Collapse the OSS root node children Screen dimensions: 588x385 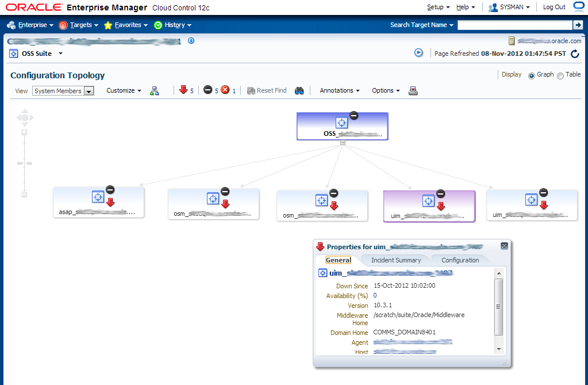tap(343, 143)
